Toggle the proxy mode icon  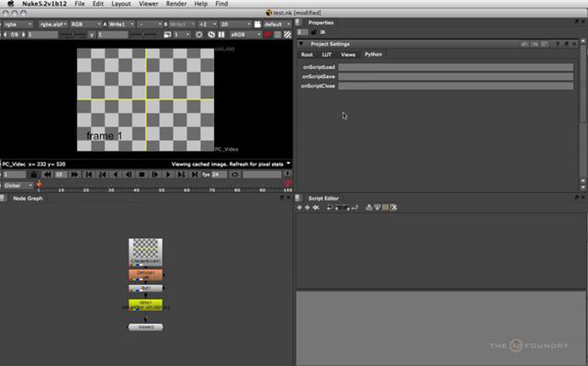(167, 35)
